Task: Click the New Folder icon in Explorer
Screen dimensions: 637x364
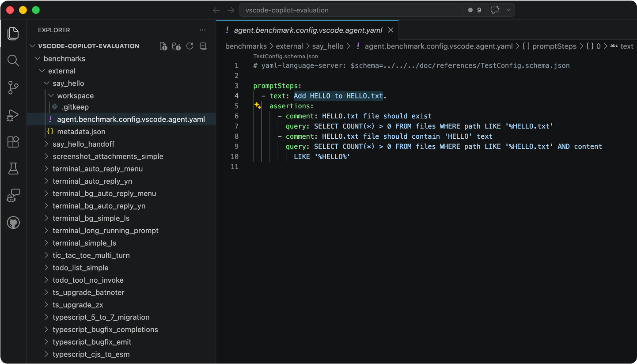Action: pyautogui.click(x=177, y=46)
